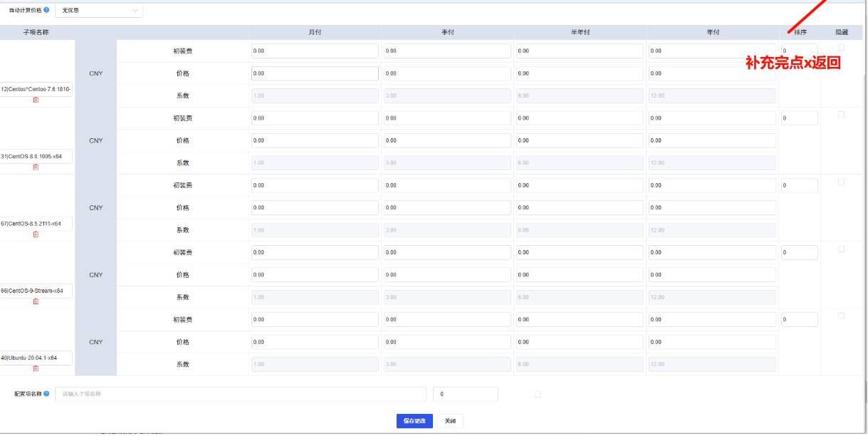Image resolution: width=868 pixels, height=436 pixels.
Task: Click trash icon under Ubuntu-20.04.1-x64
Action: click(36, 368)
